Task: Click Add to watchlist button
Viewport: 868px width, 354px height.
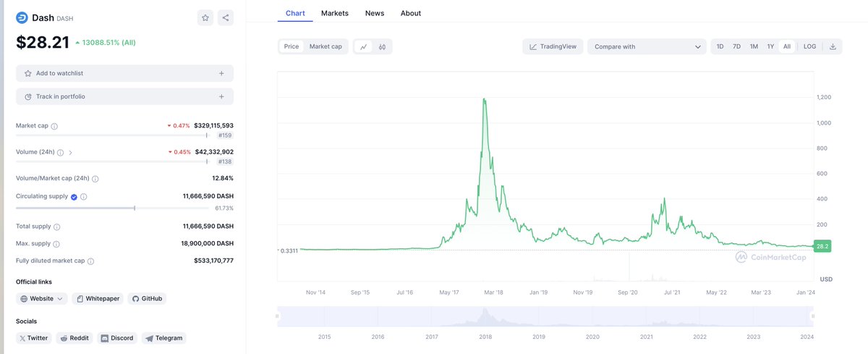Action: (x=124, y=73)
